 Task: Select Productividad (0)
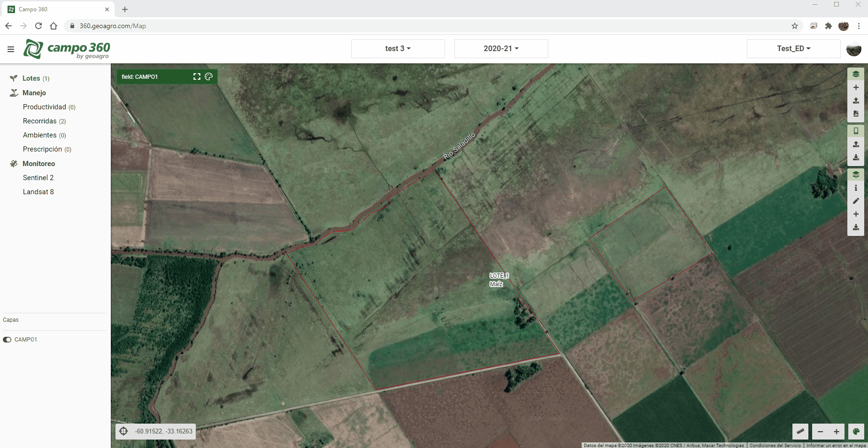click(49, 107)
